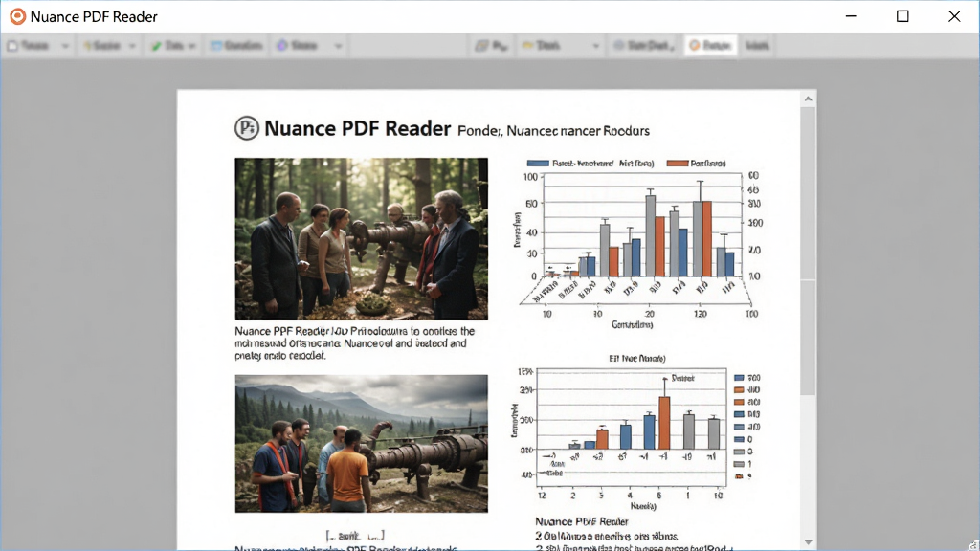Click the circled P logo in document
The width and height of the screenshot is (980, 551).
[x=247, y=128]
